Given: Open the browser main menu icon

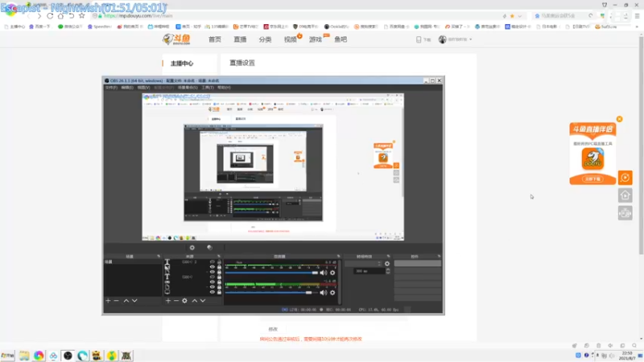Looking at the screenshot, I should click(x=637, y=16).
